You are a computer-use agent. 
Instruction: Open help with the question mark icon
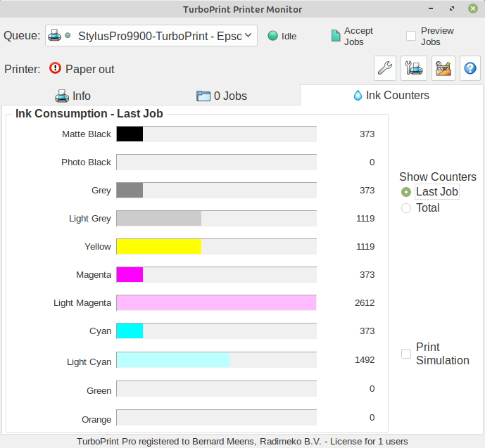pos(470,68)
